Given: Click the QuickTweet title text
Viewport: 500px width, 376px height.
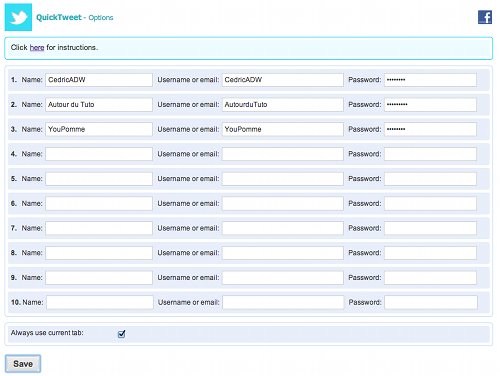Looking at the screenshot, I should [x=59, y=17].
